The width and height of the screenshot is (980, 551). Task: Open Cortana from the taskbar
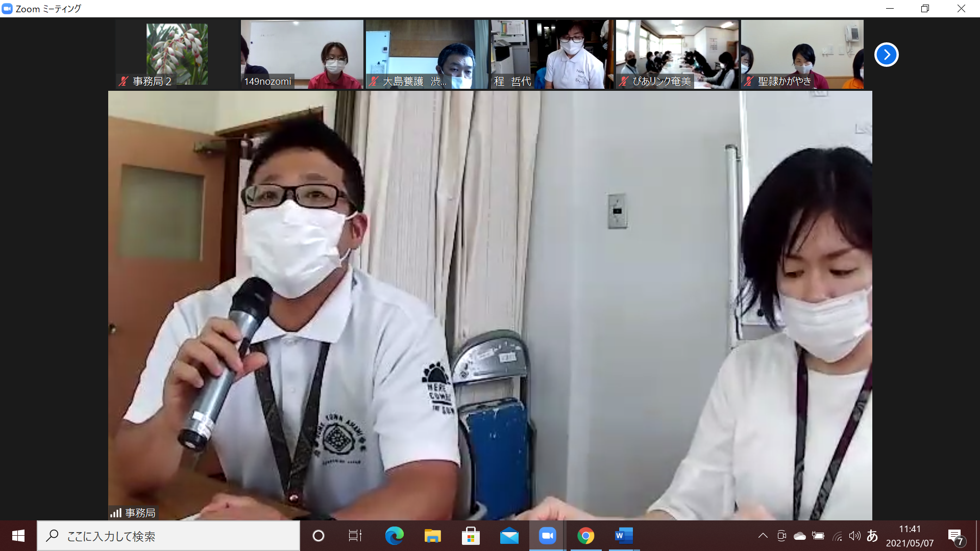(318, 536)
